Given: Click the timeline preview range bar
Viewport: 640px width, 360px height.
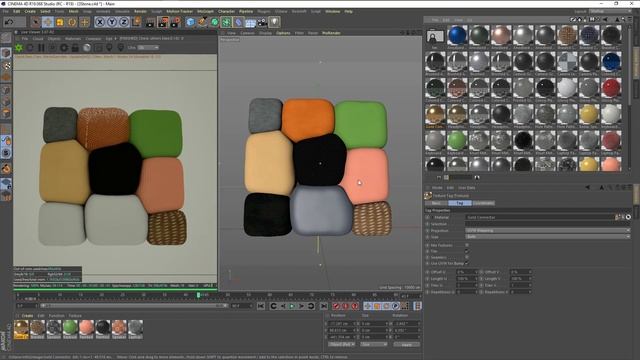Looking at the screenshot, I should [133, 305].
